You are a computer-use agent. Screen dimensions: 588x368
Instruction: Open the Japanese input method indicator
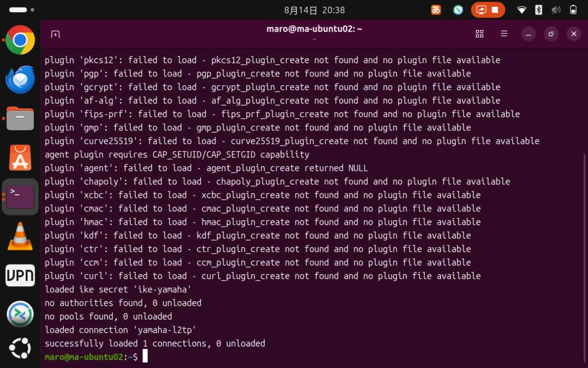tap(436, 10)
